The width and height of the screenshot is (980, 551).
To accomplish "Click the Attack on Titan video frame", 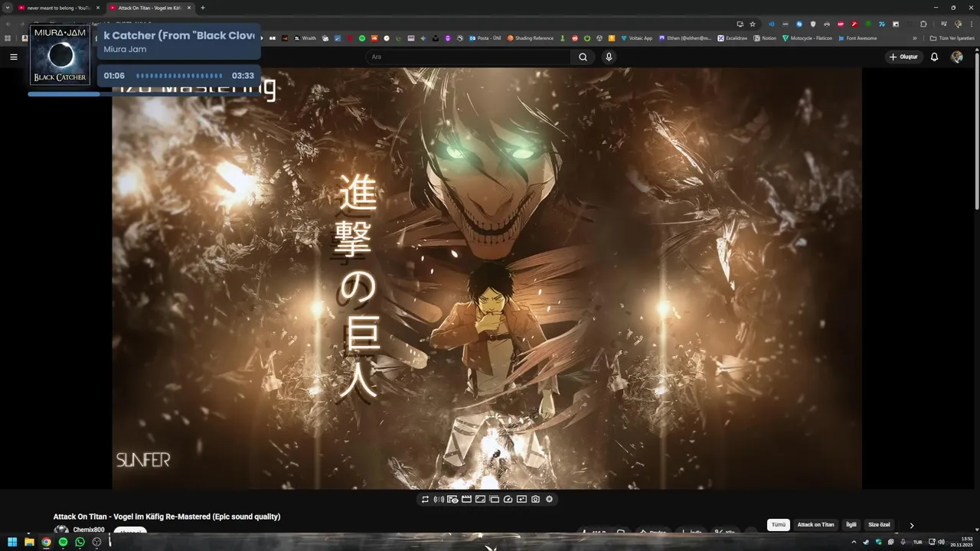I will pos(487,279).
